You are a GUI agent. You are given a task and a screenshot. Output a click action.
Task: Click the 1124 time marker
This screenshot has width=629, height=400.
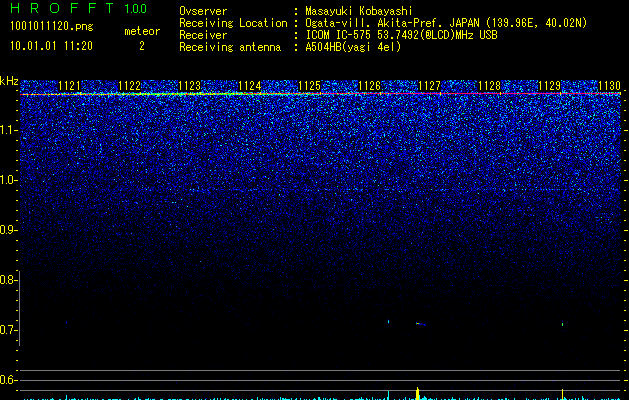[x=250, y=86]
